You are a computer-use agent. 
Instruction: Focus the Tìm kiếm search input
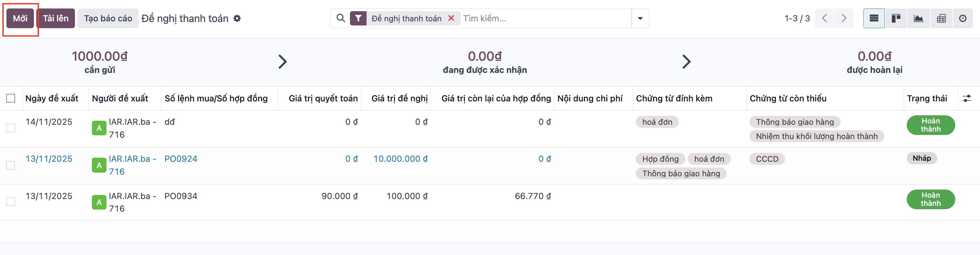click(546, 18)
